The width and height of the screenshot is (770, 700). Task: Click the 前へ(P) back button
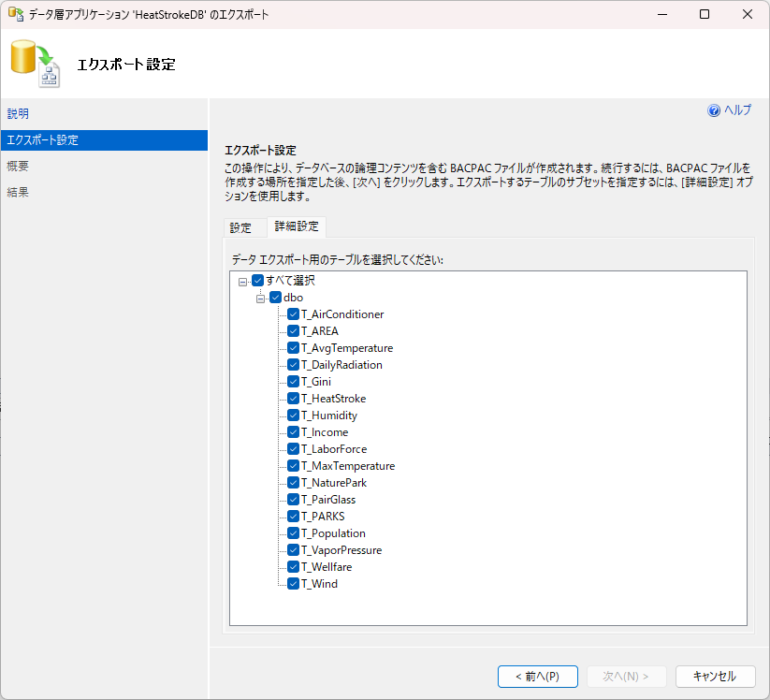click(x=537, y=676)
